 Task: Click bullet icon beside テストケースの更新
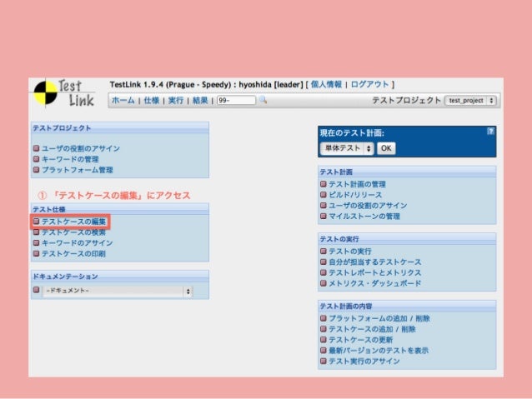tap(324, 340)
